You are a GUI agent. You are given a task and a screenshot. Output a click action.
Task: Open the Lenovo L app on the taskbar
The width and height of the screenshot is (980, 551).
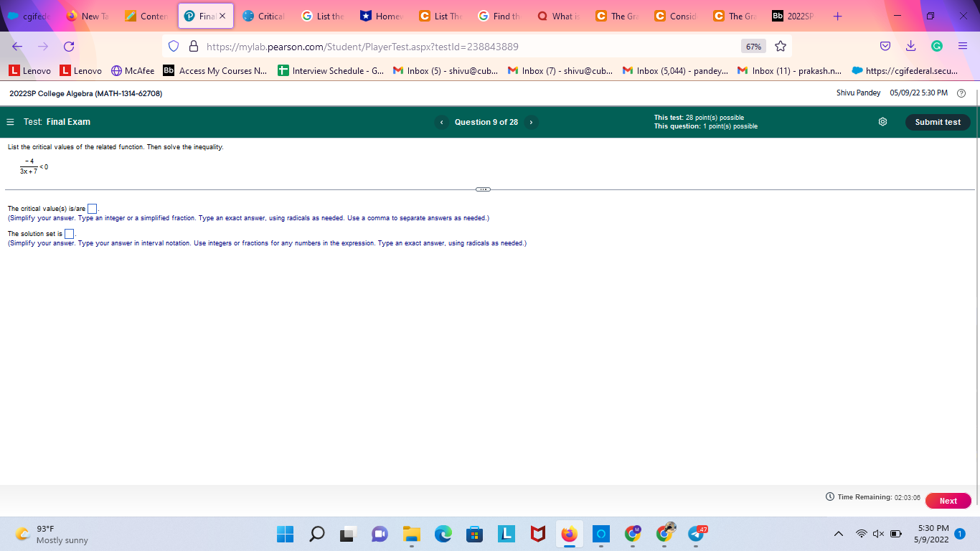(506, 534)
